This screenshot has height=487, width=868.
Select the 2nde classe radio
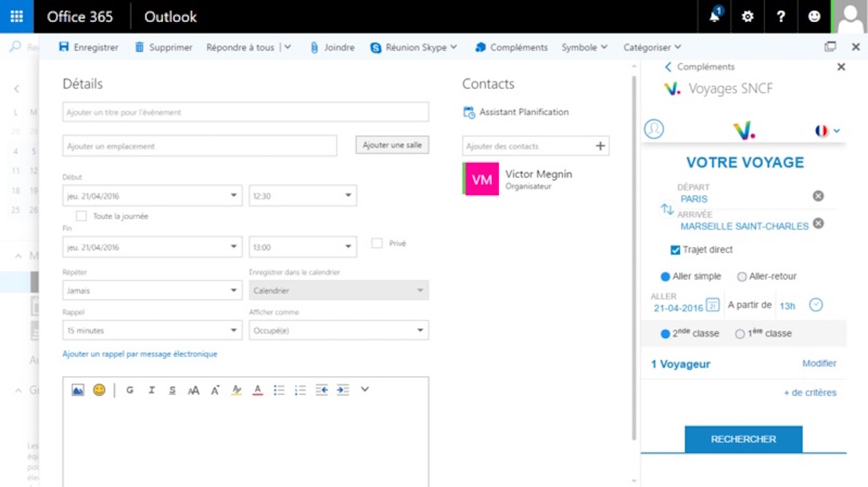(x=665, y=334)
